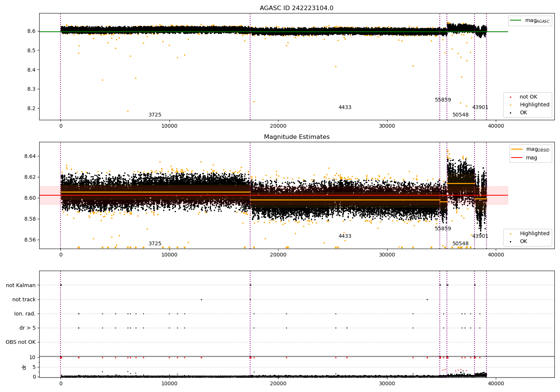Click the 'OBS not OK' axis label

21,342
